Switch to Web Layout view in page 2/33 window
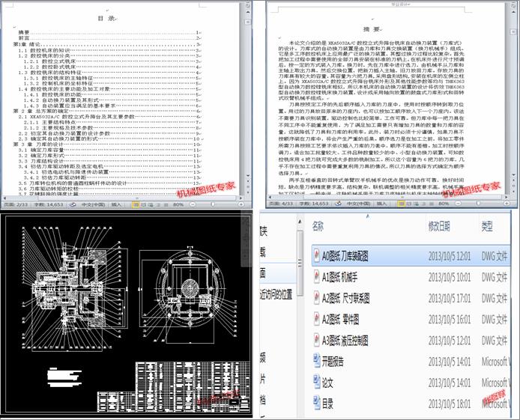 pyautogui.click(x=151, y=204)
